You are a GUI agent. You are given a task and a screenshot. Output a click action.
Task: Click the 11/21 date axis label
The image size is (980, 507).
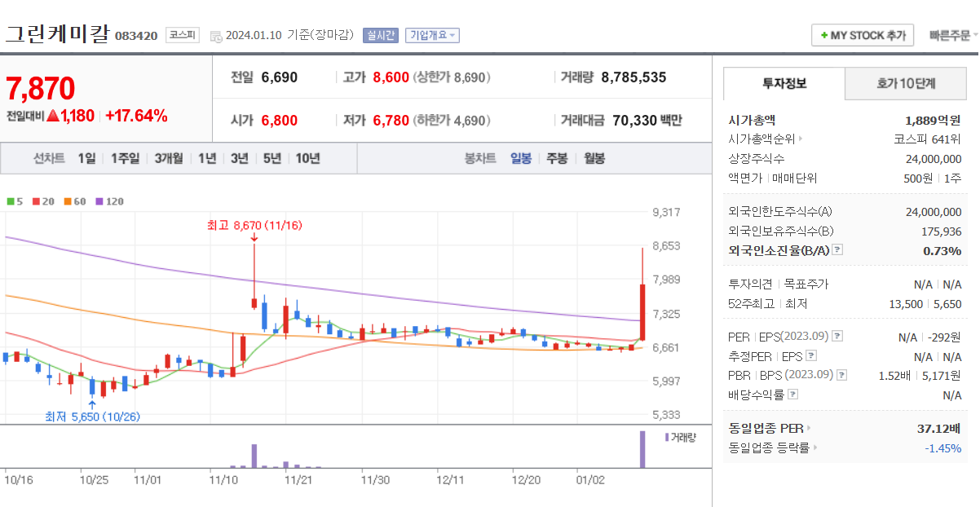(298, 480)
